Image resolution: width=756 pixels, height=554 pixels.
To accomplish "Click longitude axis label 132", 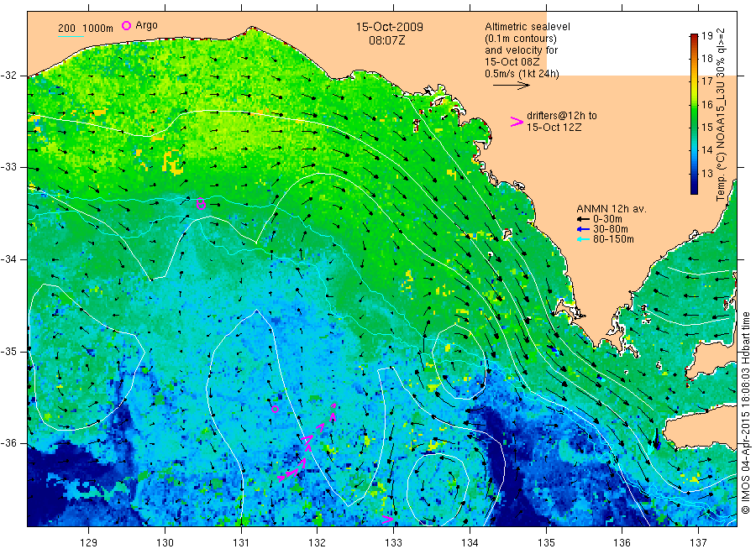I will point(318,543).
